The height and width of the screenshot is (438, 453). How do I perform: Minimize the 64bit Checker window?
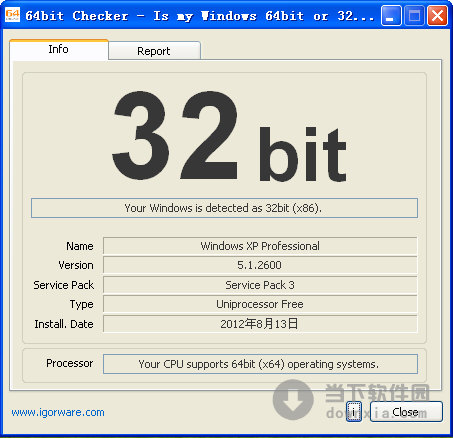pyautogui.click(x=391, y=15)
